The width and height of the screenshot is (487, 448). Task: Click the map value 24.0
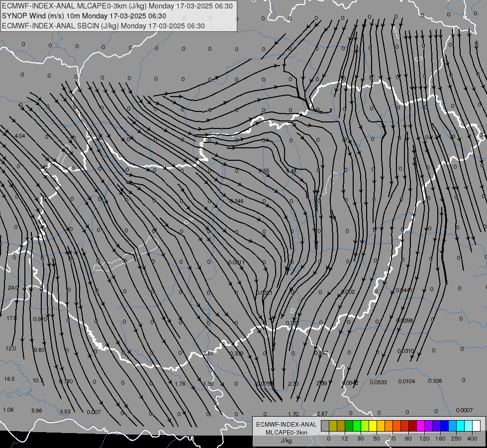(13, 288)
